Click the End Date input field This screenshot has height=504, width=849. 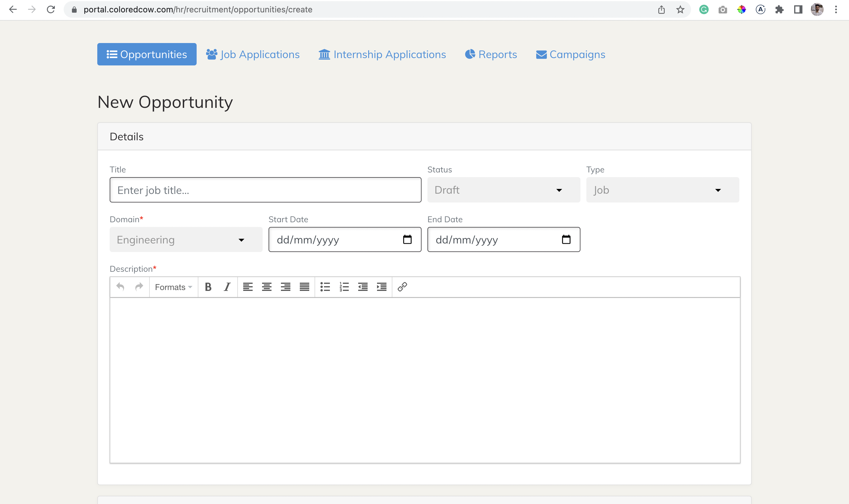(504, 240)
